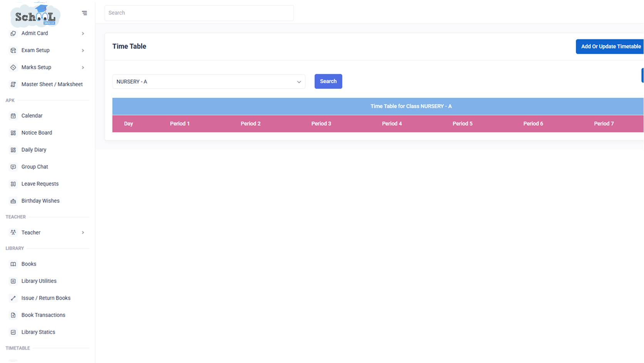Click the Period 7 column header

coord(604,124)
